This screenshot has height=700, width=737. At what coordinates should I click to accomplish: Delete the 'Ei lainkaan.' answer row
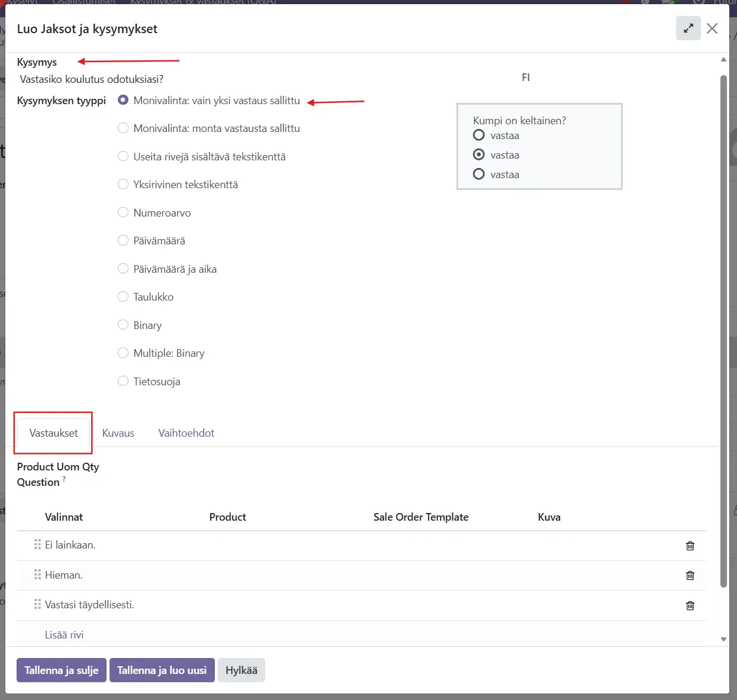pyautogui.click(x=690, y=546)
